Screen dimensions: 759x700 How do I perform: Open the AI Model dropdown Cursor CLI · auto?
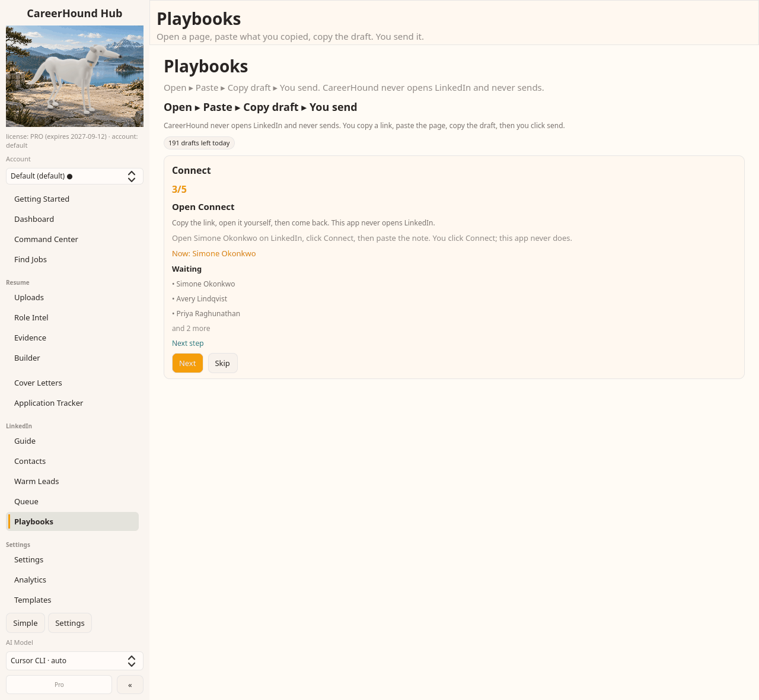[75, 661]
